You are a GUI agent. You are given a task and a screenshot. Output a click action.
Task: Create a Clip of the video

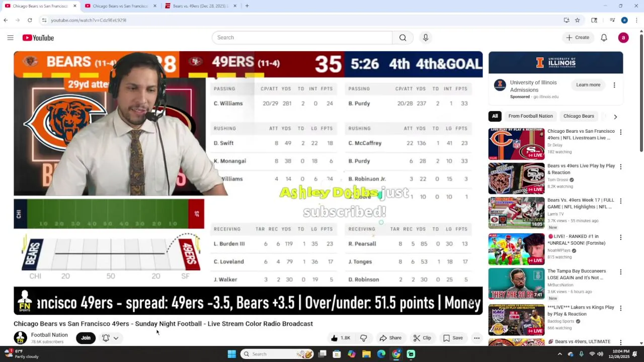pyautogui.click(x=423, y=338)
